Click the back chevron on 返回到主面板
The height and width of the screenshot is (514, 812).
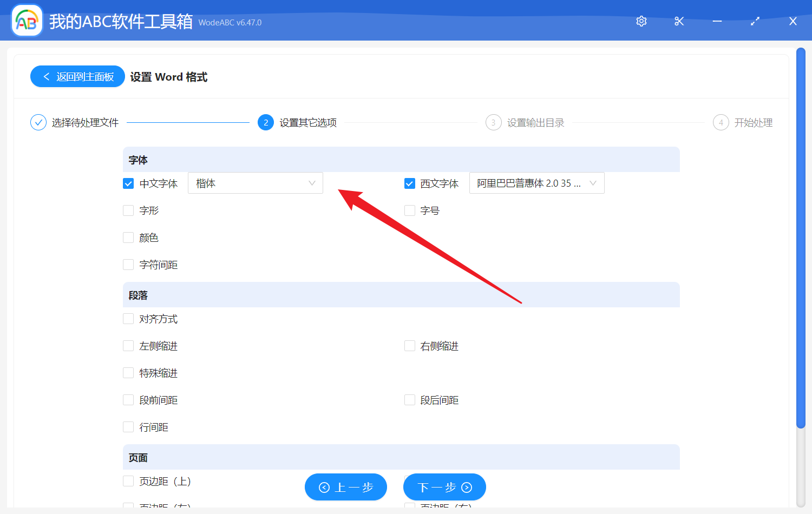point(45,76)
